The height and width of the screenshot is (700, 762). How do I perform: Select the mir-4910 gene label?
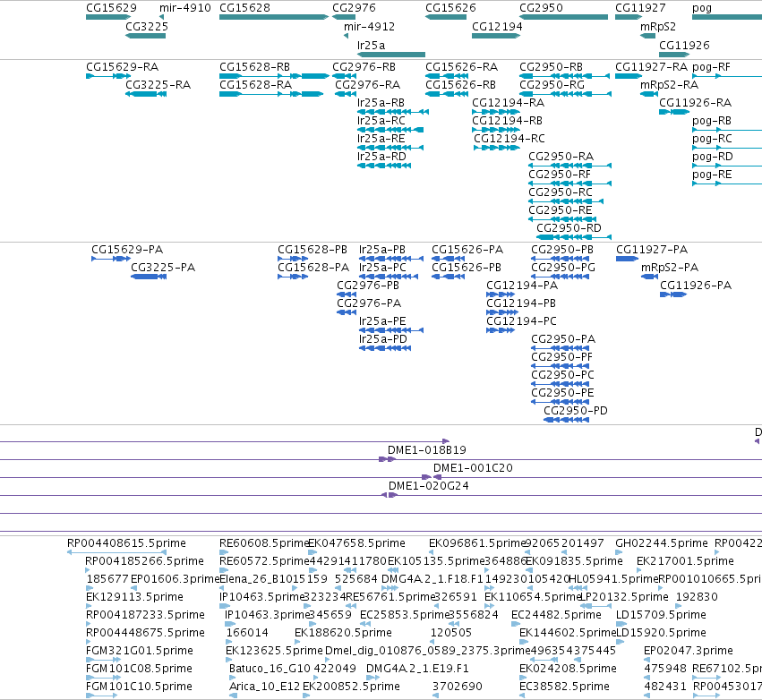[185, 8]
